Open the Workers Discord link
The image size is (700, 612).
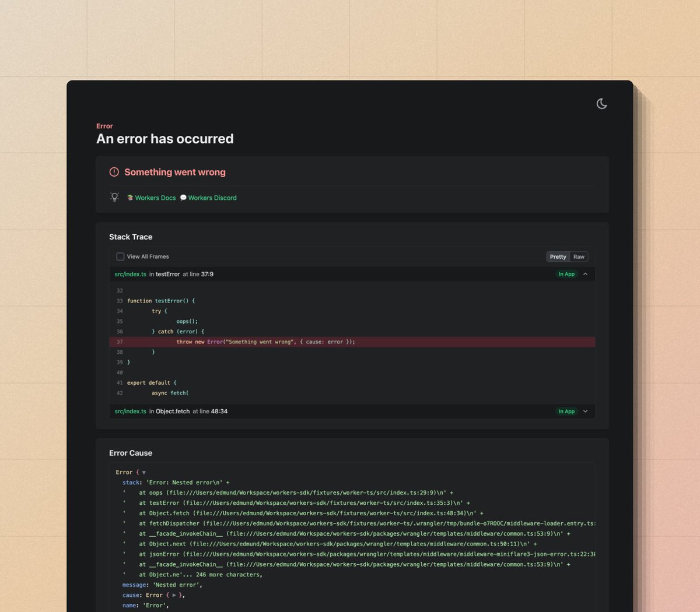click(x=212, y=198)
